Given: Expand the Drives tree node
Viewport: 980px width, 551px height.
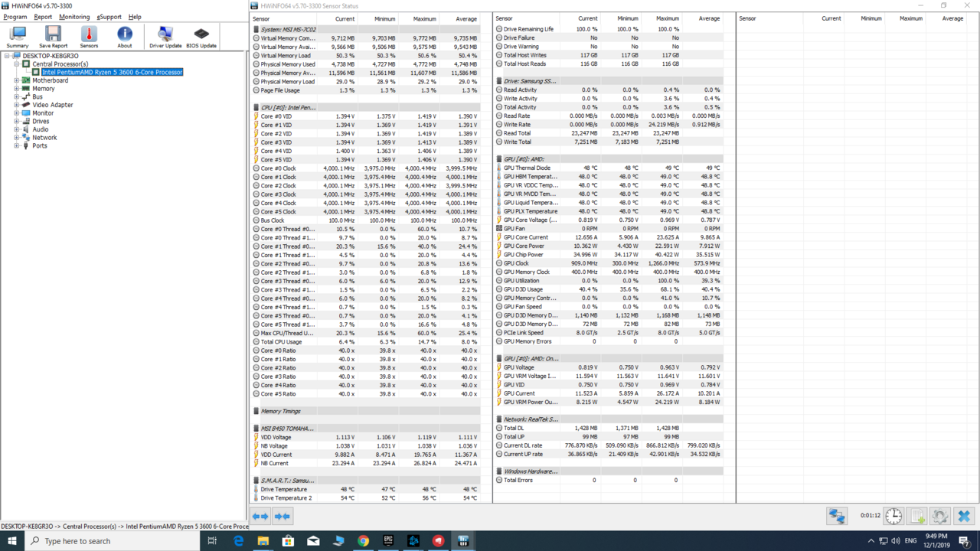Looking at the screenshot, I should (x=16, y=121).
